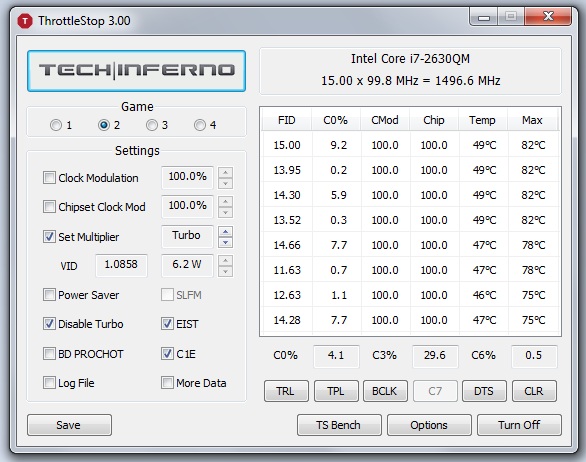The image size is (586, 462).
Task: Click the CMod column header
Action: [x=385, y=120]
